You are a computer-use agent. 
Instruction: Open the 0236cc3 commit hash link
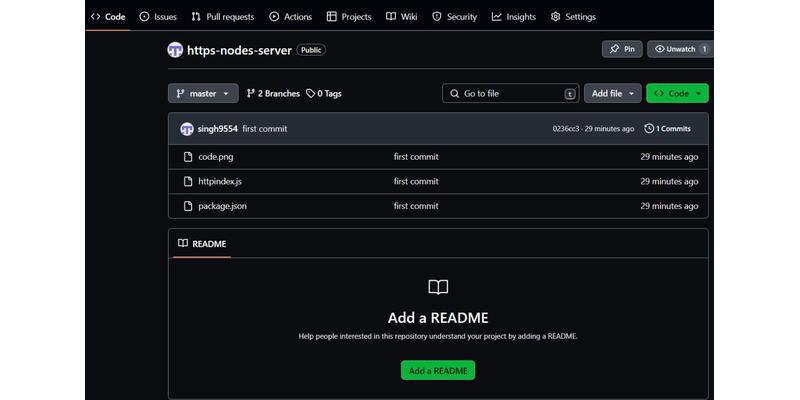point(566,129)
